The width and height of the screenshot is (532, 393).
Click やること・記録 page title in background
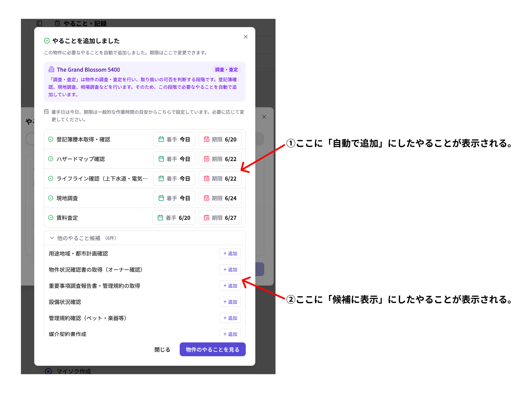[85, 23]
